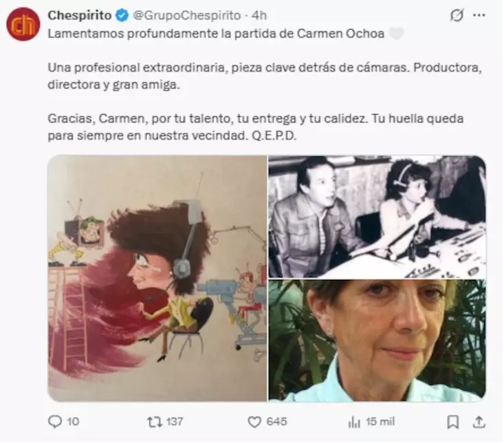View post analytics bar chart icon
The image size is (504, 443).
pyautogui.click(x=354, y=422)
